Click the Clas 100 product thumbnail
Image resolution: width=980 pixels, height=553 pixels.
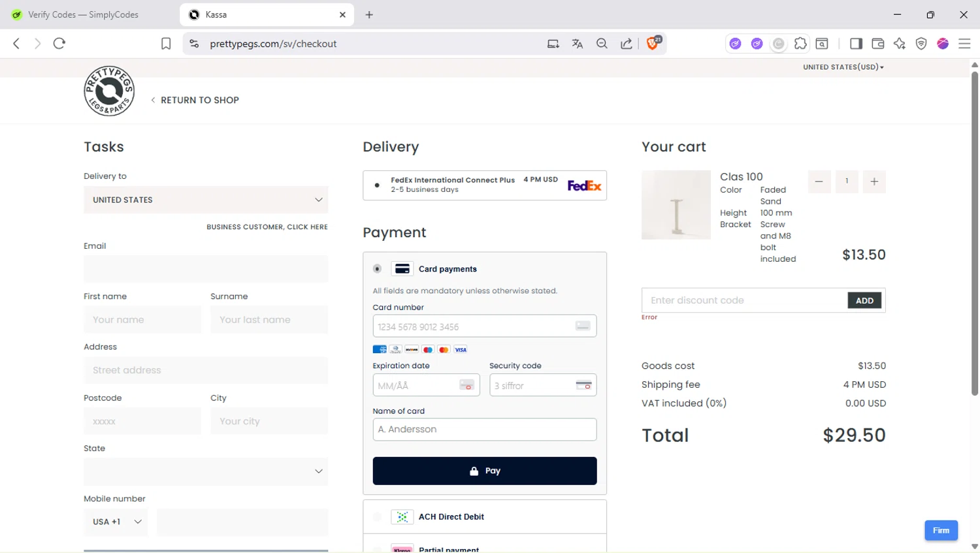click(676, 205)
